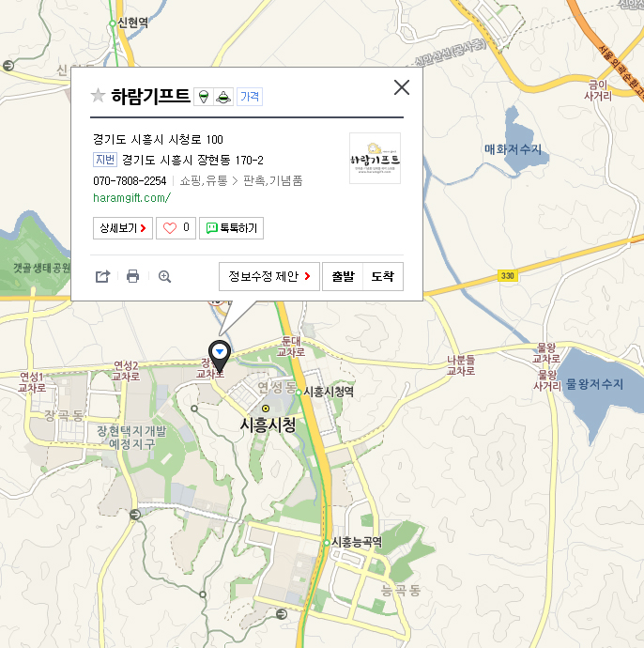644x648 pixels.
Task: Start chat with 톡톡하기 button
Action: point(231,228)
